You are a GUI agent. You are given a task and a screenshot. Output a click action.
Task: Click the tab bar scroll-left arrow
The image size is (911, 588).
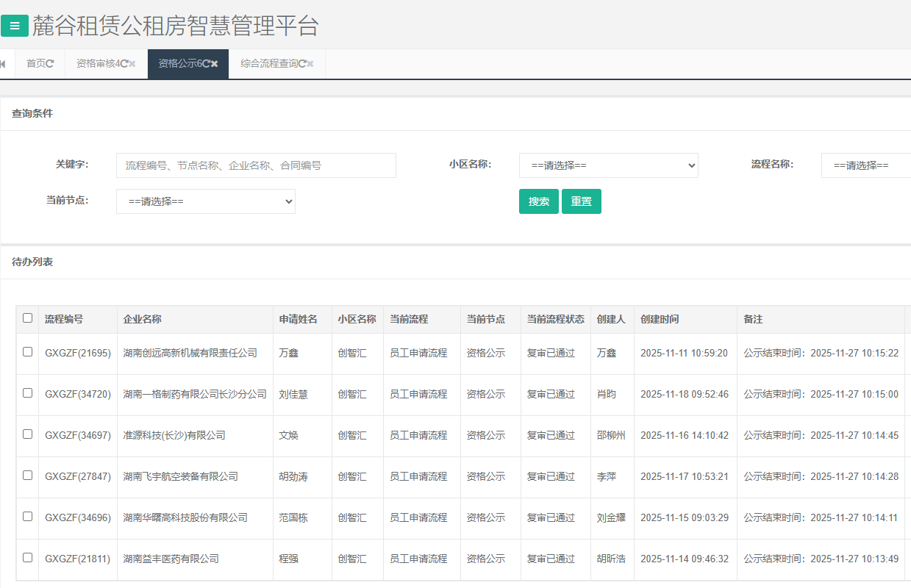click(3, 64)
